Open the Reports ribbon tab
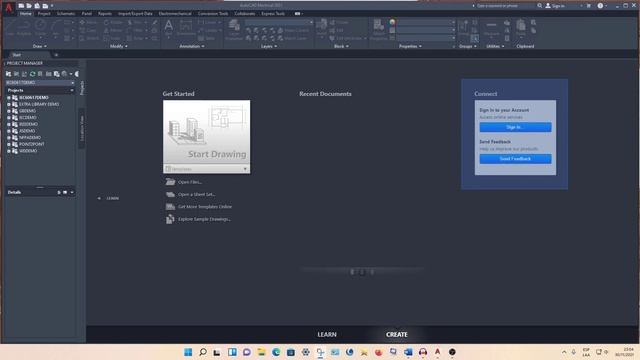640x360 pixels. [x=105, y=14]
